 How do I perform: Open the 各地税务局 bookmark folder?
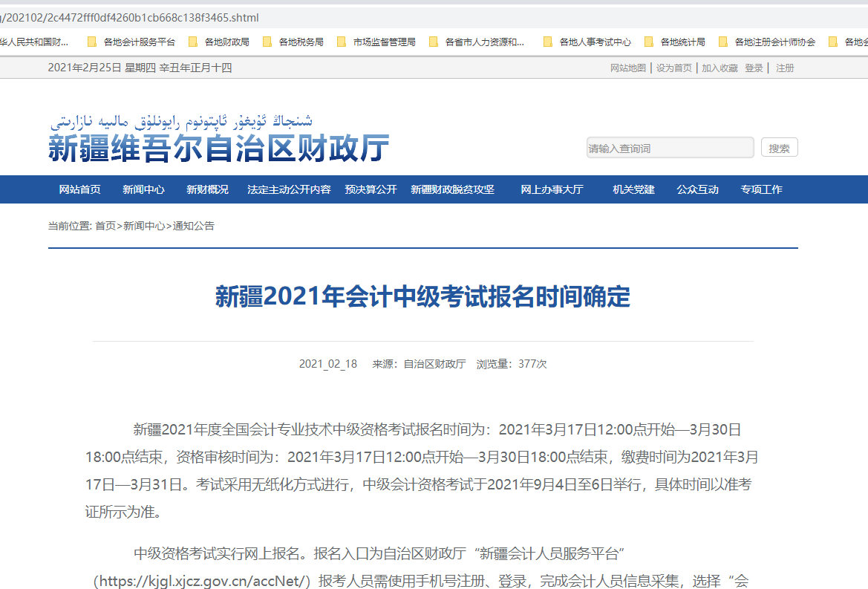pyautogui.click(x=293, y=42)
